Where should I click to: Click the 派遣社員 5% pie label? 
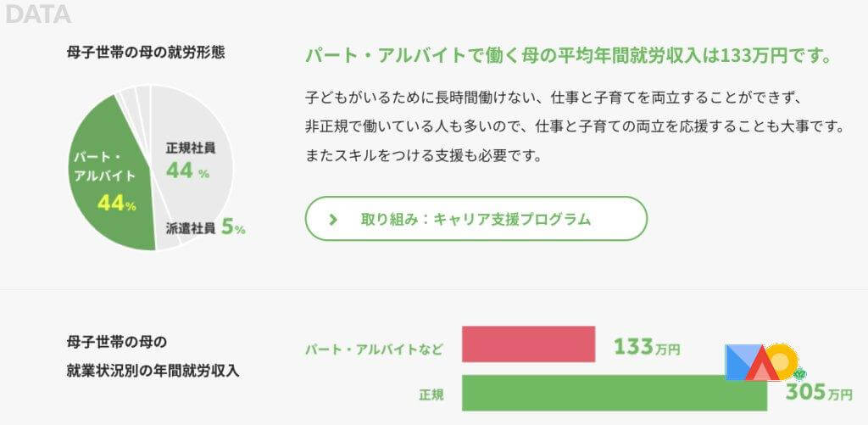205,227
